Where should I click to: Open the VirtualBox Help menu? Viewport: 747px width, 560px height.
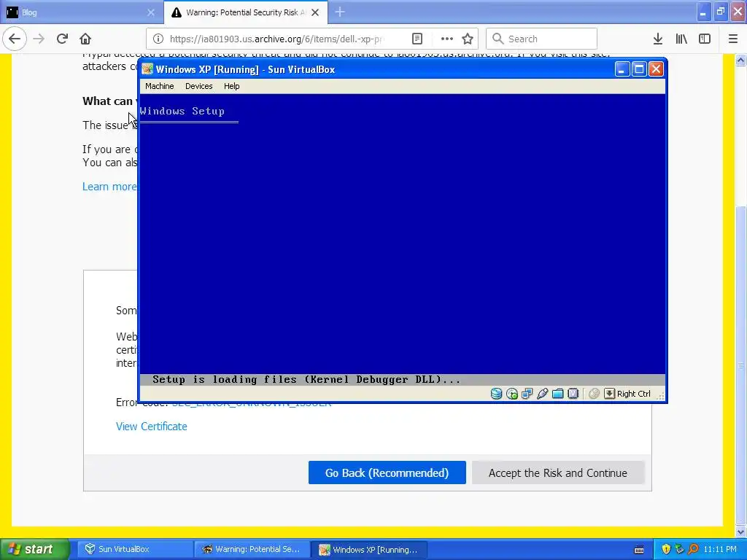tap(231, 86)
